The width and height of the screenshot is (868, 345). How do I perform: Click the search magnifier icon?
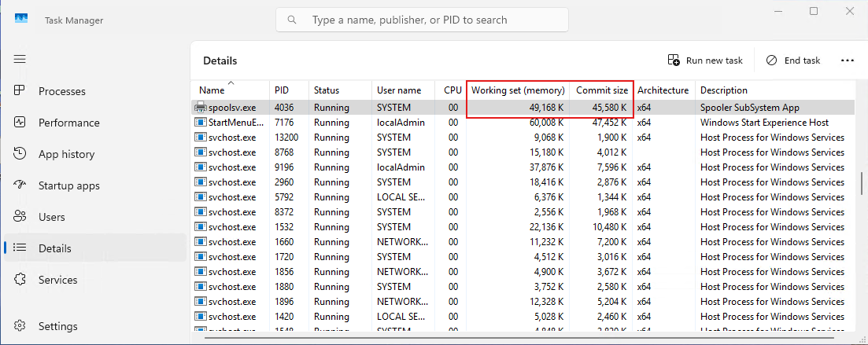coord(292,20)
